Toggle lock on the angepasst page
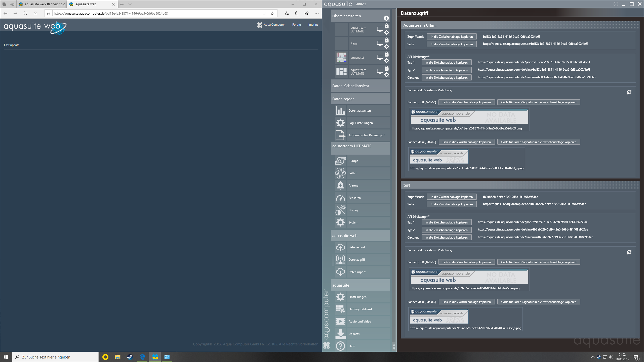This screenshot has height=362, width=644. click(387, 54)
